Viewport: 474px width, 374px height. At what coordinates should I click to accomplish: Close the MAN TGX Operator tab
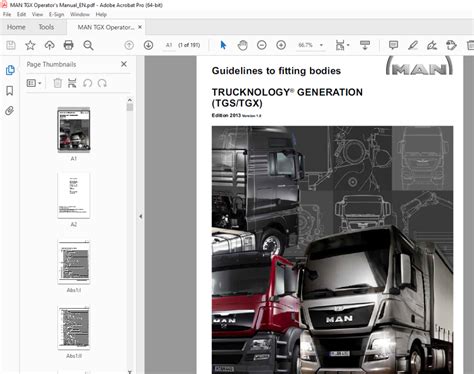(140, 27)
